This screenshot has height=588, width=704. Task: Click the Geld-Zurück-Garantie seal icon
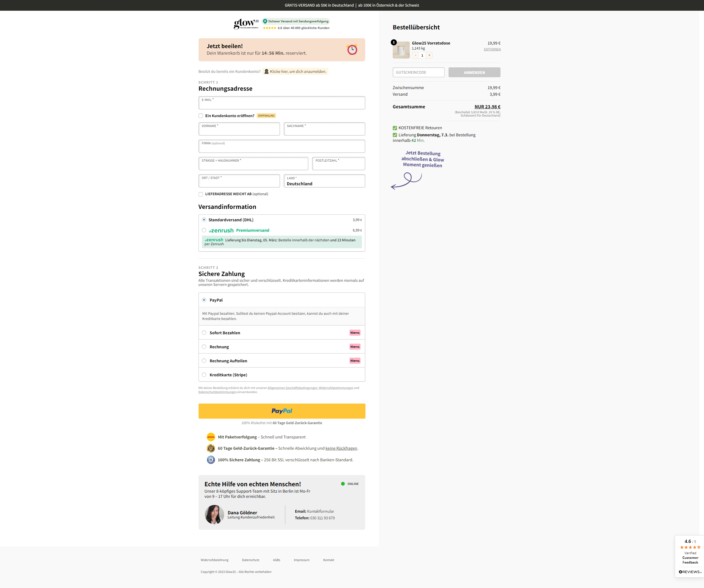(x=211, y=448)
